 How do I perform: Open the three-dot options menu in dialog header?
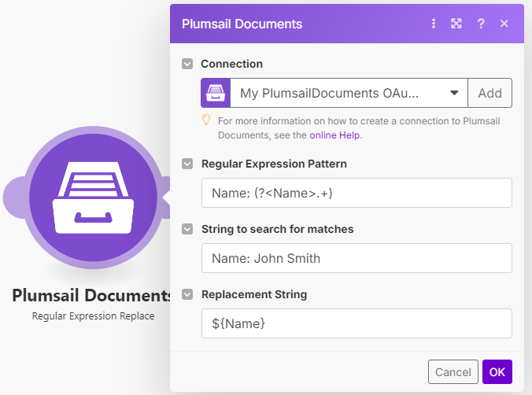click(434, 24)
